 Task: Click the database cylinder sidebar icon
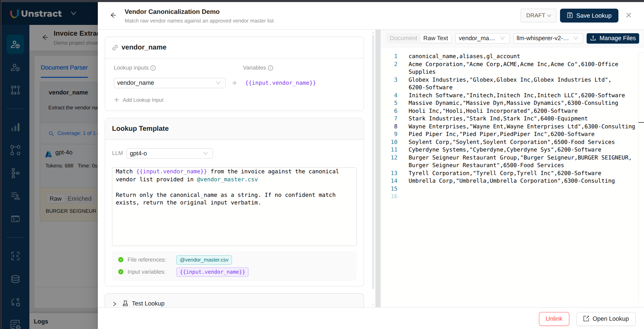(x=15, y=279)
